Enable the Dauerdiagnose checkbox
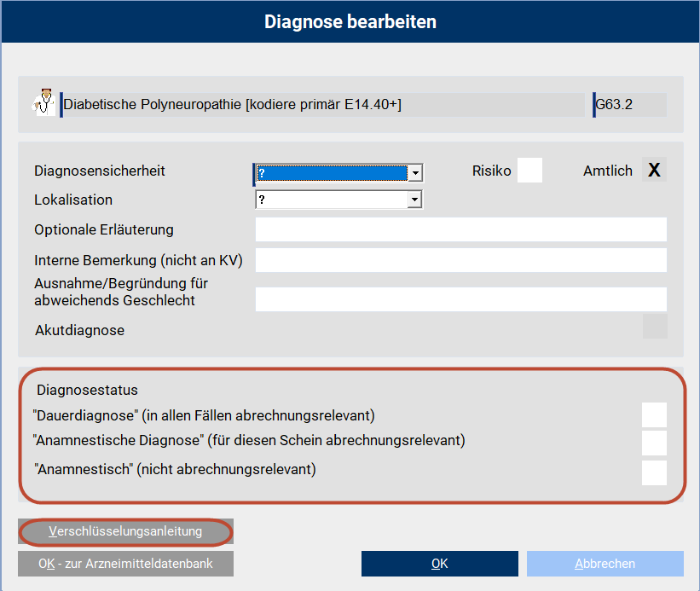The image size is (700, 591). (653, 415)
